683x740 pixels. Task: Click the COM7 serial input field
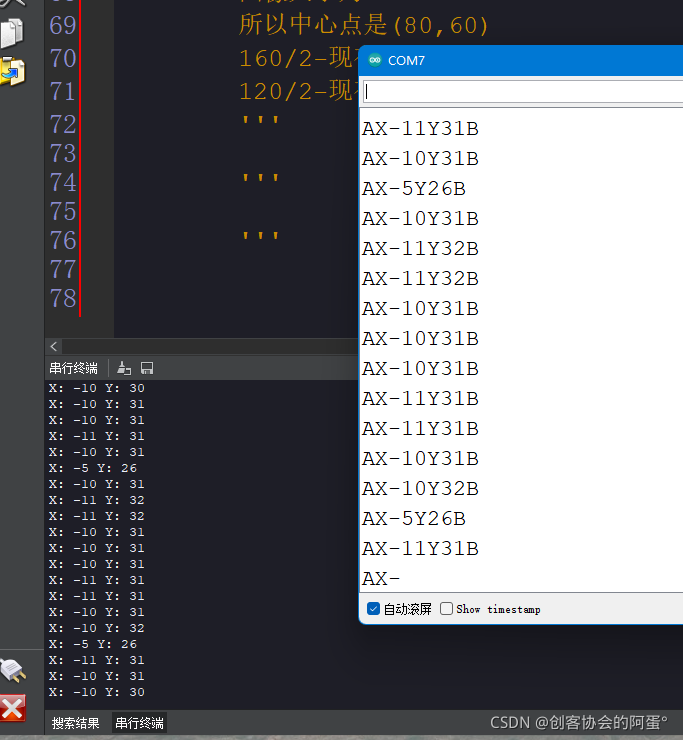(523, 91)
